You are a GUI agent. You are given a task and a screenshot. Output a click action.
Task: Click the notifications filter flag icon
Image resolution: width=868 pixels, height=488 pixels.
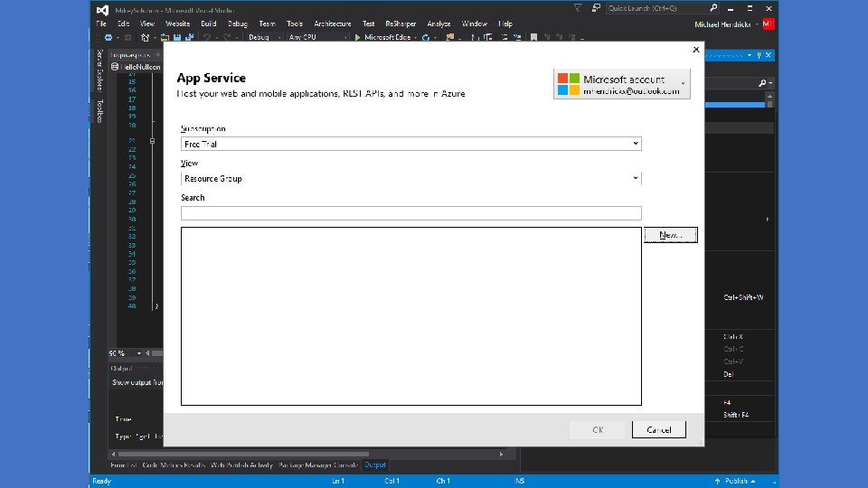(578, 8)
